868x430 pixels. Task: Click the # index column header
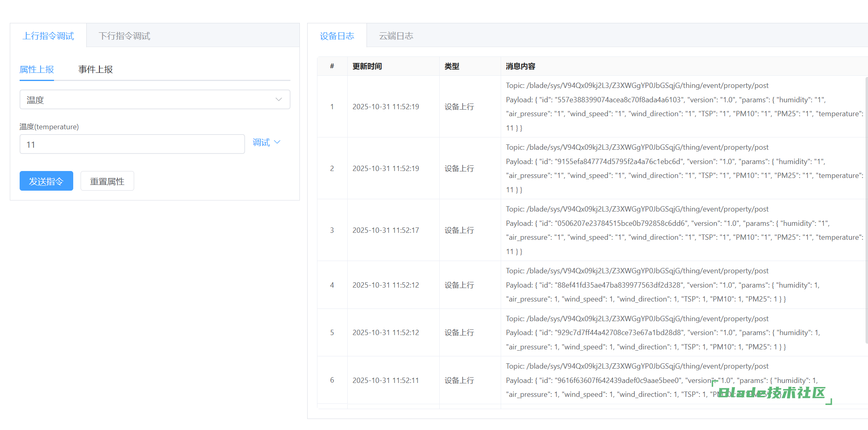click(332, 66)
